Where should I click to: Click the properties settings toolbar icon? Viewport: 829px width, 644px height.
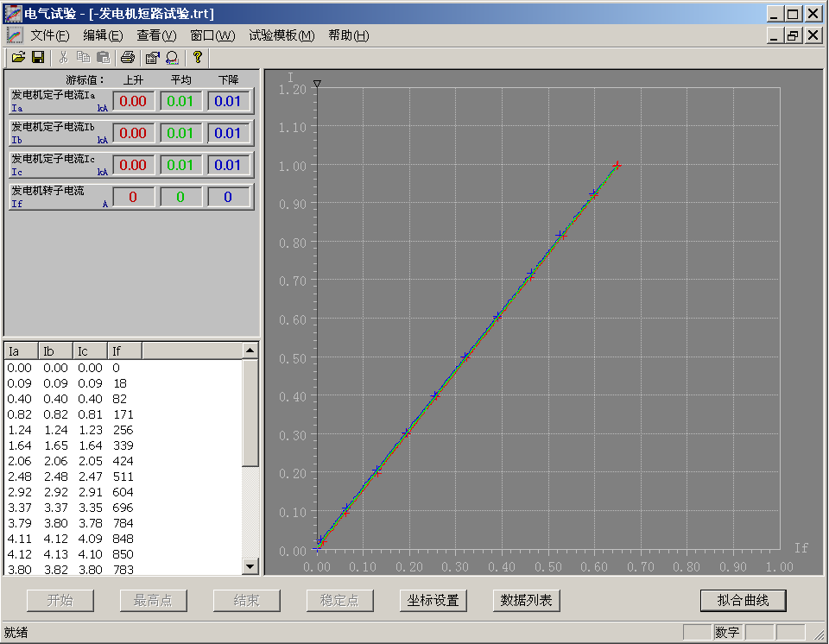tap(152, 58)
